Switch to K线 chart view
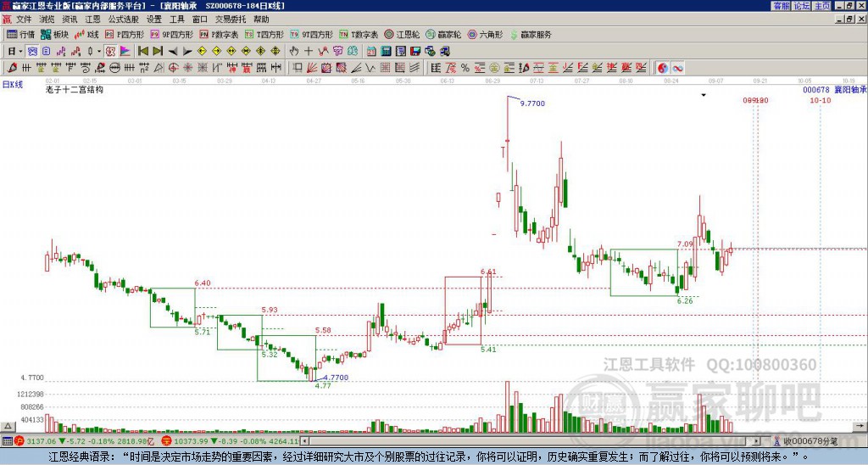This screenshot has width=868, height=465. (x=86, y=34)
